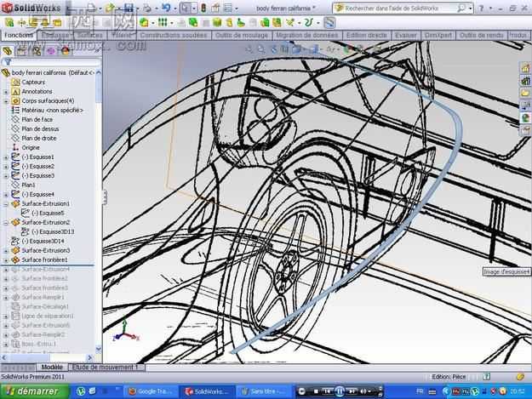Click the feature tree filter text field
The image size is (532, 399).
pyautogui.click(x=56, y=62)
